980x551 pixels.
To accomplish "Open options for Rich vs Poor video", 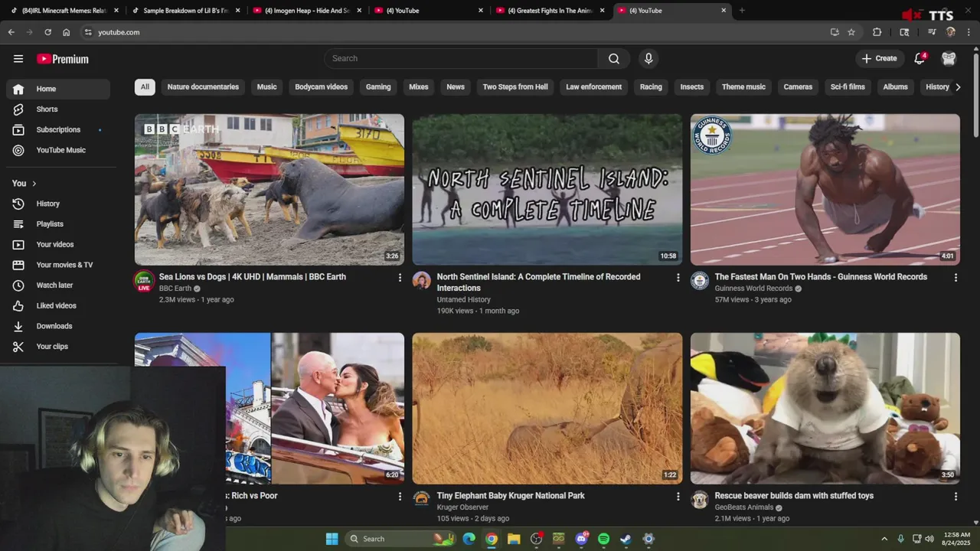I will tap(400, 497).
